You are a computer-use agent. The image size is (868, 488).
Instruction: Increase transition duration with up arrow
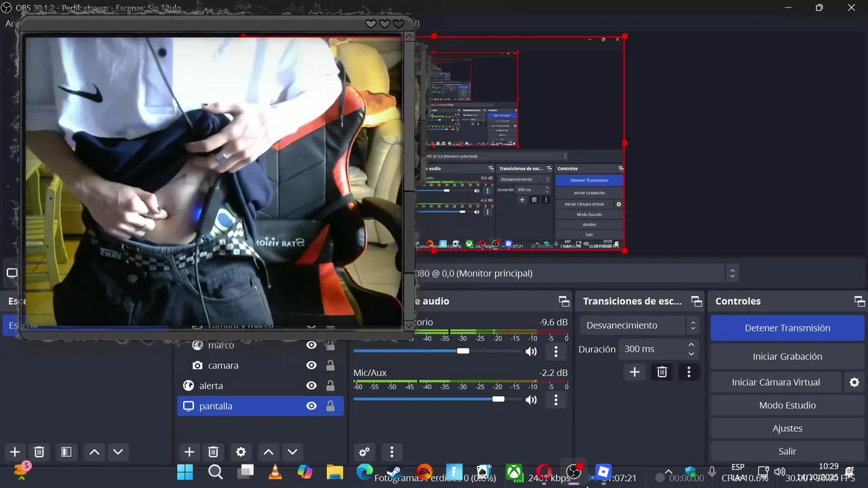click(691, 345)
